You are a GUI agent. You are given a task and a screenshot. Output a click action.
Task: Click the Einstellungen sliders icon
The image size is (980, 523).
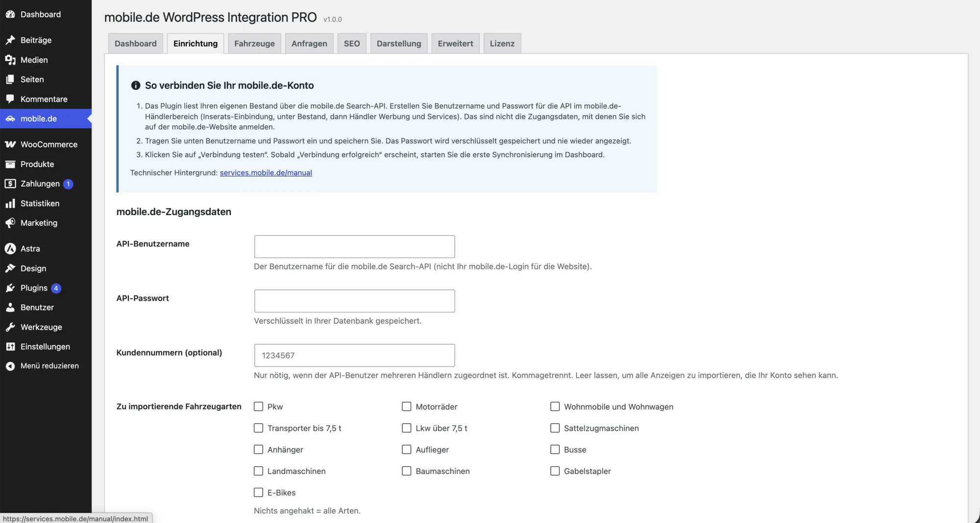[10, 347]
